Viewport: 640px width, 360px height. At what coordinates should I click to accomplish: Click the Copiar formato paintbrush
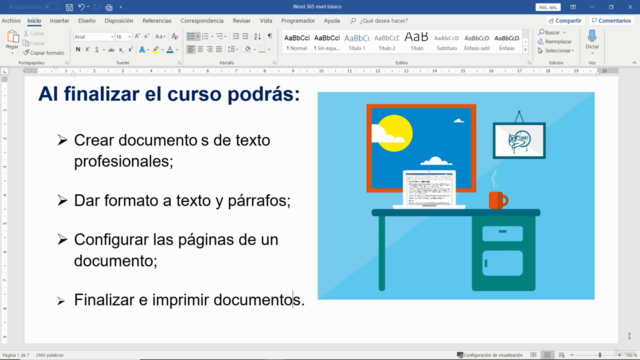[44, 53]
